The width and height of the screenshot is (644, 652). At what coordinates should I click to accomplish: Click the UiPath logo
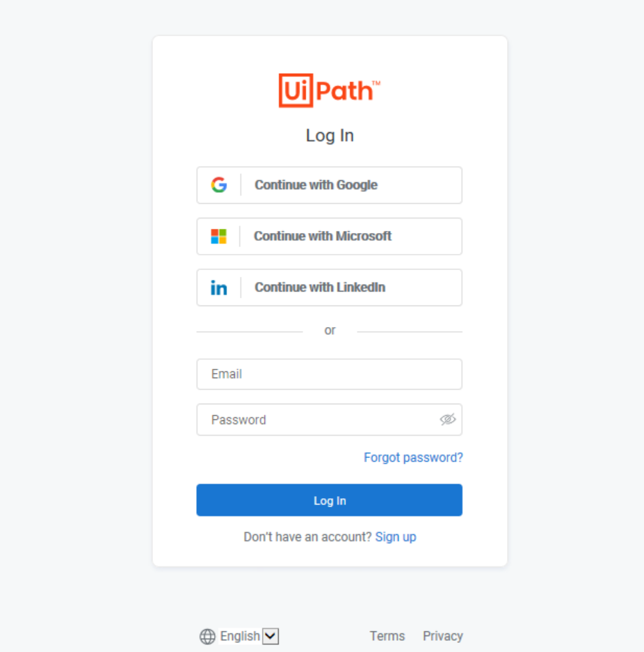[x=330, y=90]
